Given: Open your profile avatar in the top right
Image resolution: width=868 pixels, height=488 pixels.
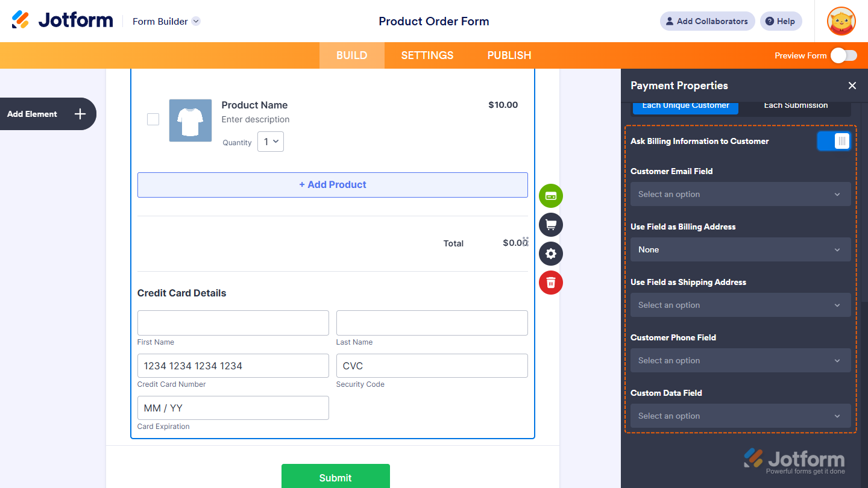Looking at the screenshot, I should point(841,21).
